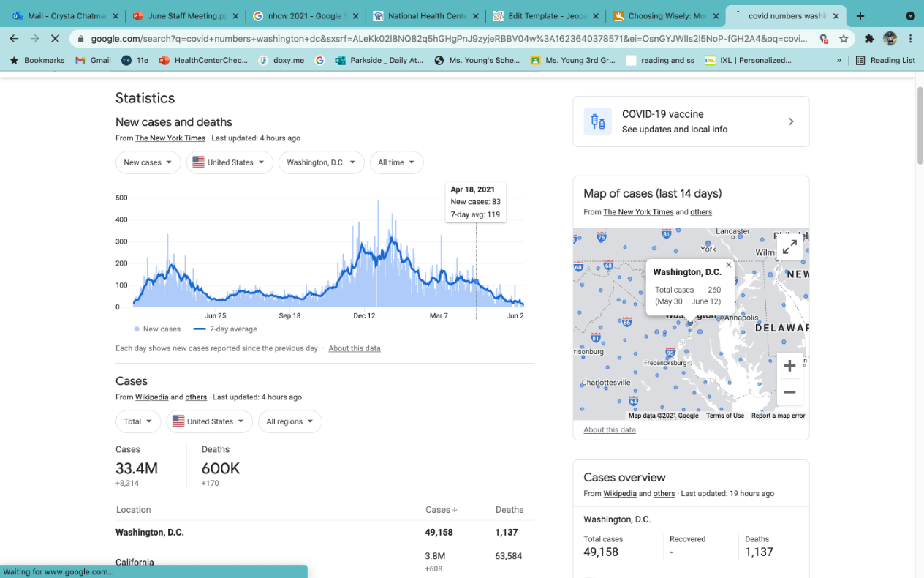Screen dimensions: 924x578
Task: Close the Washington, D.C. map popup
Action: [x=728, y=266]
